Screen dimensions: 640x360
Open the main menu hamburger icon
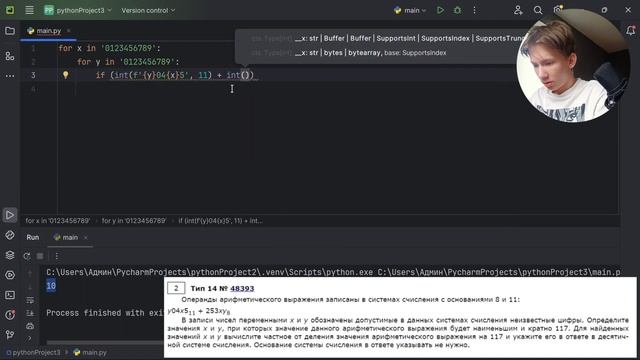(x=29, y=10)
